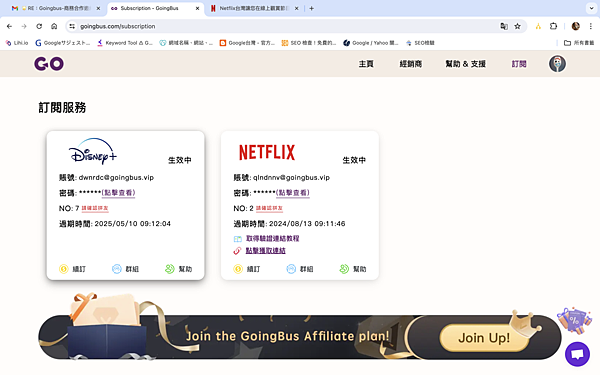
Task: Open the Chrome profile avatar
Action: coord(576,26)
